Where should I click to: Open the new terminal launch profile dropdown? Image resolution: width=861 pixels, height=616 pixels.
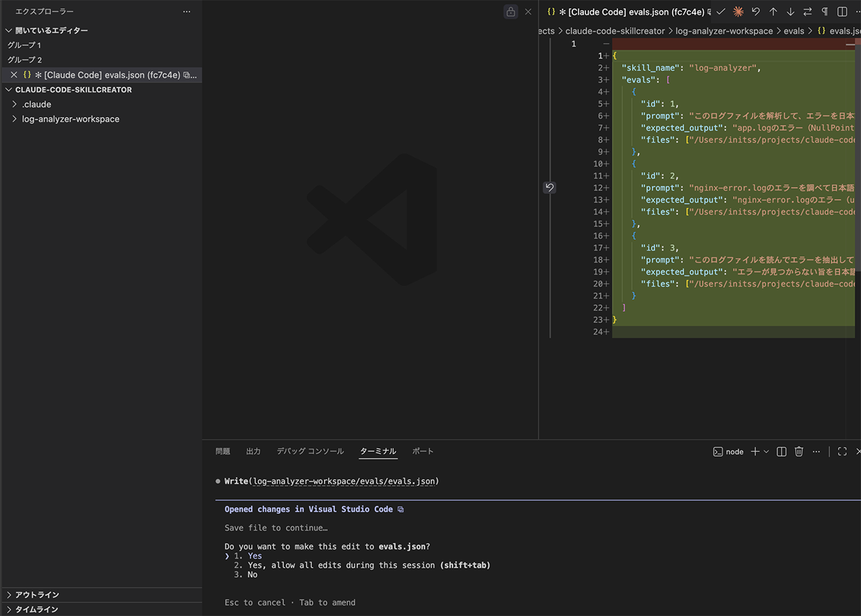pyautogui.click(x=766, y=451)
